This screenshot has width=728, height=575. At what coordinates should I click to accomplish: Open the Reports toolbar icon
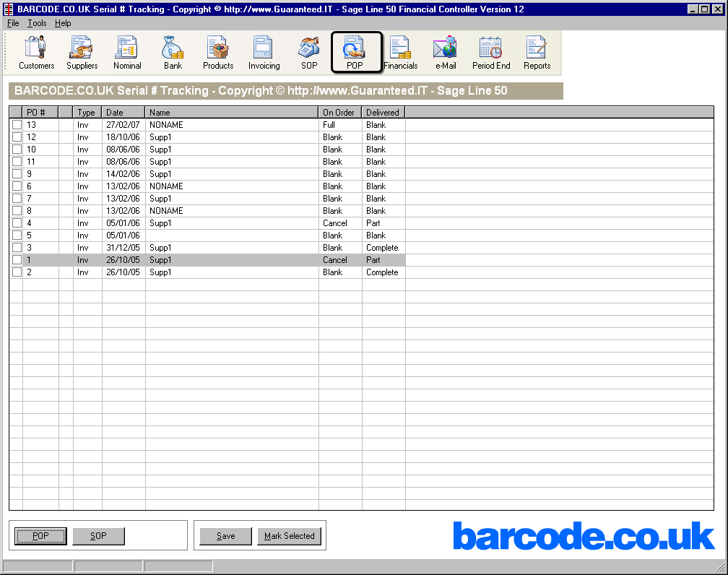[537, 53]
